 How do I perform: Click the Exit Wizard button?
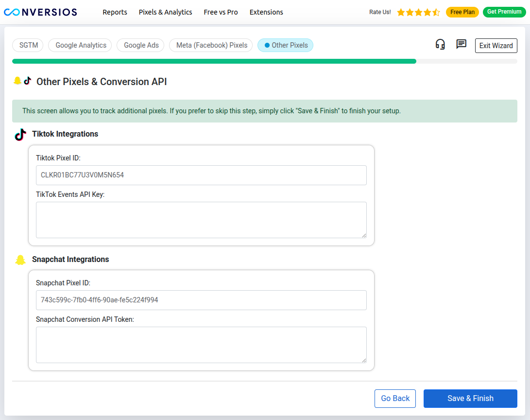(x=496, y=46)
